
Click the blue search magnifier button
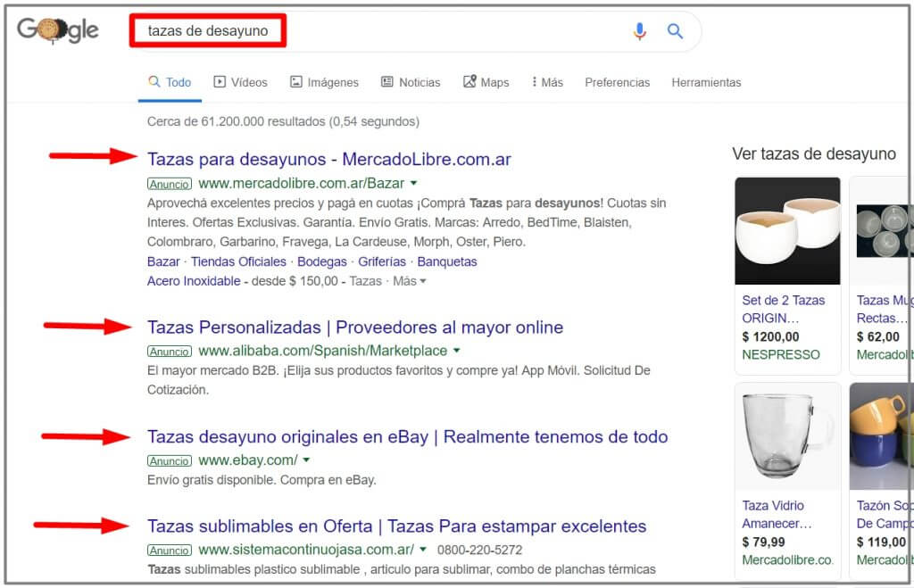[x=675, y=31]
